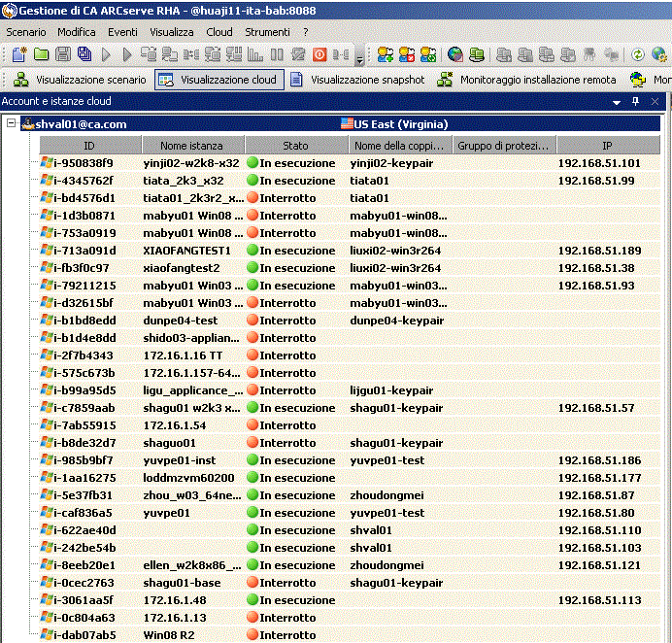Screen dimensions: 672x643
Task: Click the red power icon in toolbar
Action: point(319,54)
